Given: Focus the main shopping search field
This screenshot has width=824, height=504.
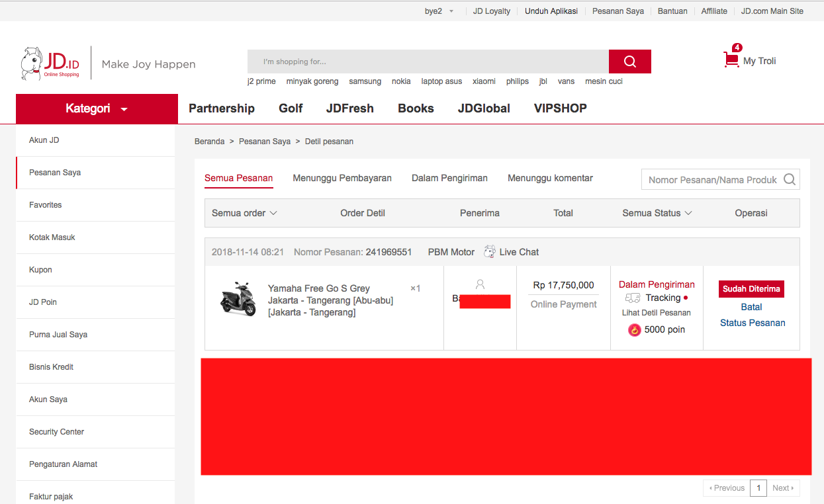Looking at the screenshot, I should [428, 62].
